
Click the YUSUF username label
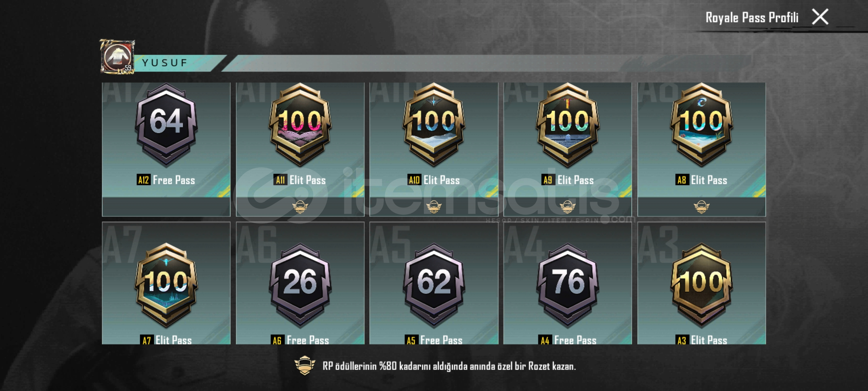pyautogui.click(x=165, y=63)
